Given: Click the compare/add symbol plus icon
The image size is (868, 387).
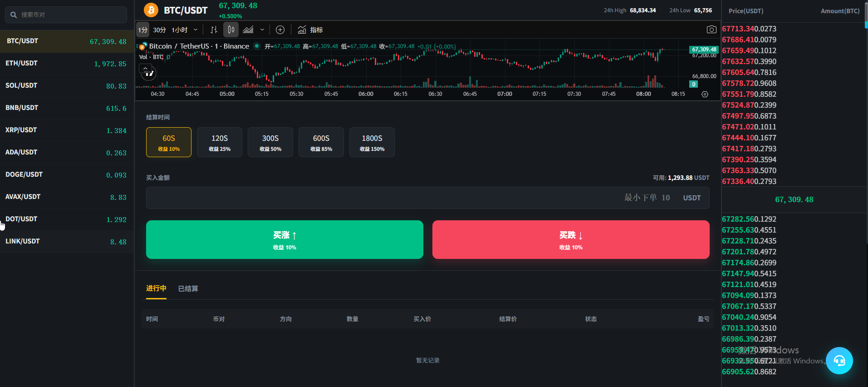Looking at the screenshot, I should coord(280,30).
